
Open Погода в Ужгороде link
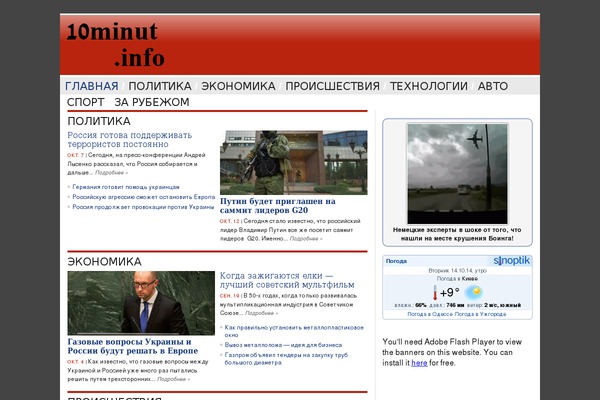point(480,314)
